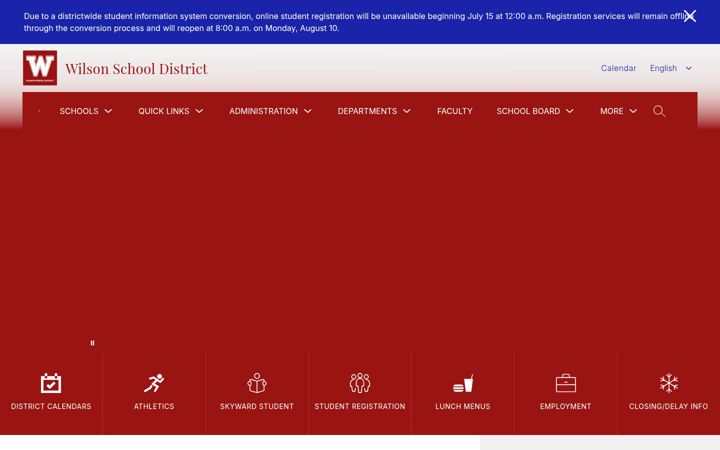Click the Closing/Delay Info snowflake icon
Image resolution: width=720 pixels, height=450 pixels.
pos(669,383)
